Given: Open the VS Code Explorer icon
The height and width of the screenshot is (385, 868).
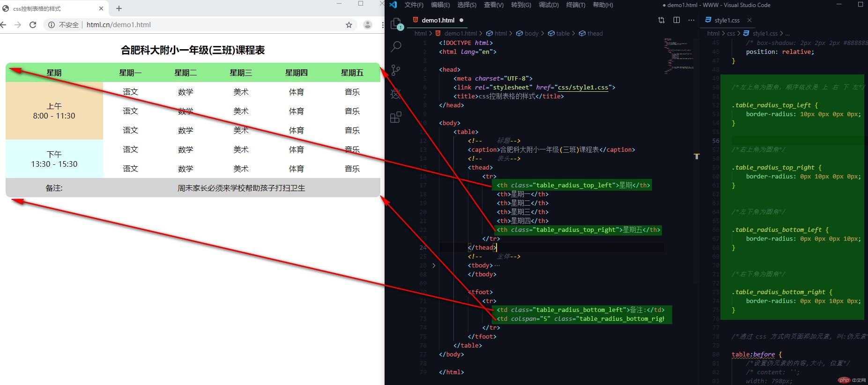Looking at the screenshot, I should (396, 23).
